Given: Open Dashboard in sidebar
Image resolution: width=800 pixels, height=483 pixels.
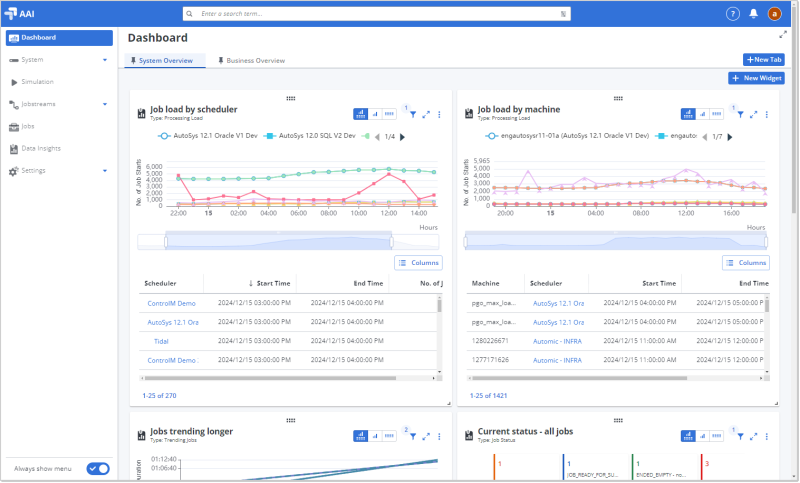Looking at the screenshot, I should tap(59, 38).
